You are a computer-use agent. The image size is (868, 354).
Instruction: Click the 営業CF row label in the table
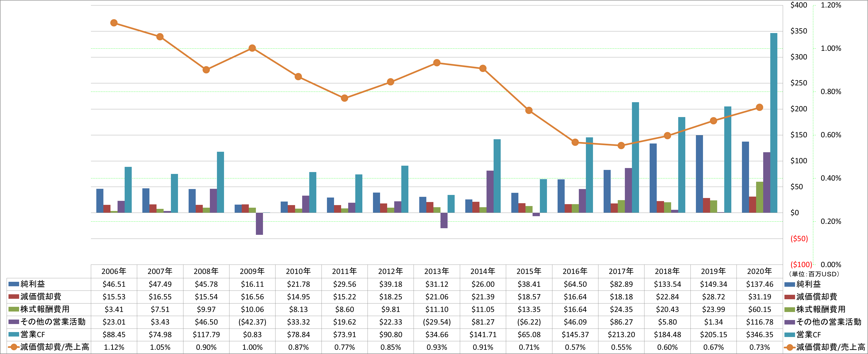coord(33,334)
